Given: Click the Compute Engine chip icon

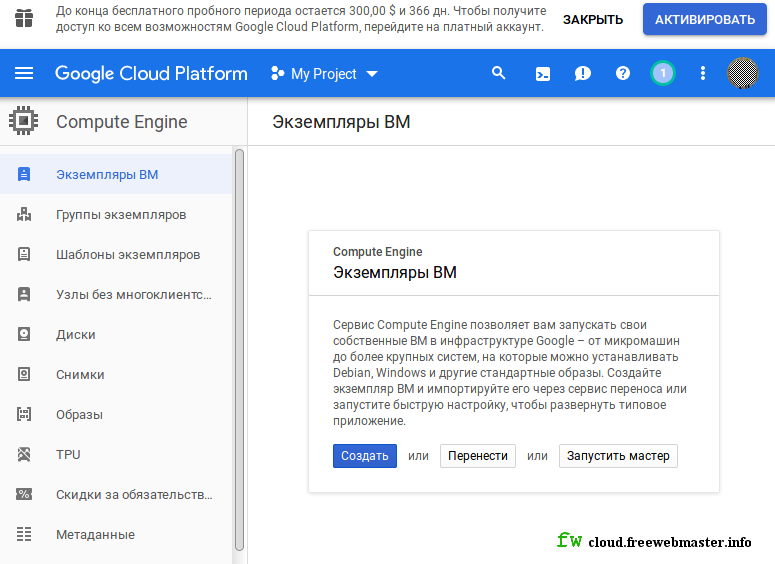Looking at the screenshot, I should click(x=23, y=121).
